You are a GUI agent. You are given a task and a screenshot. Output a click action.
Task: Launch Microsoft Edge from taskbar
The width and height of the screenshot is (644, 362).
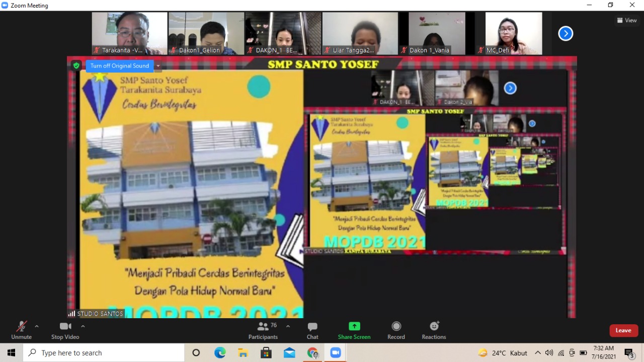[x=220, y=353]
